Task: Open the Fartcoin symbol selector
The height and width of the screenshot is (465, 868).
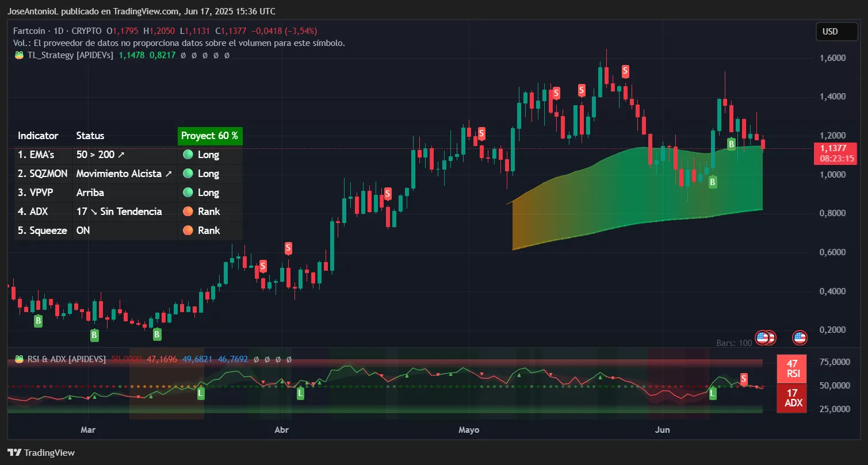Action: point(29,30)
